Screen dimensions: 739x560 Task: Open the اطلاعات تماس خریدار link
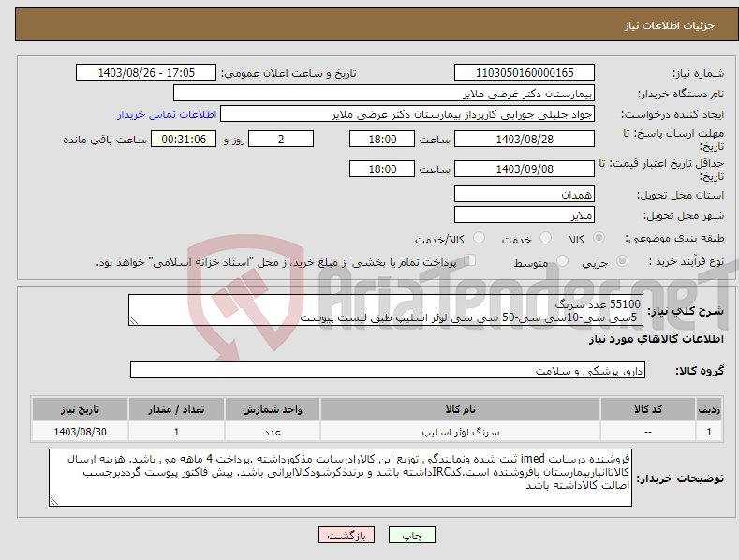point(167,114)
